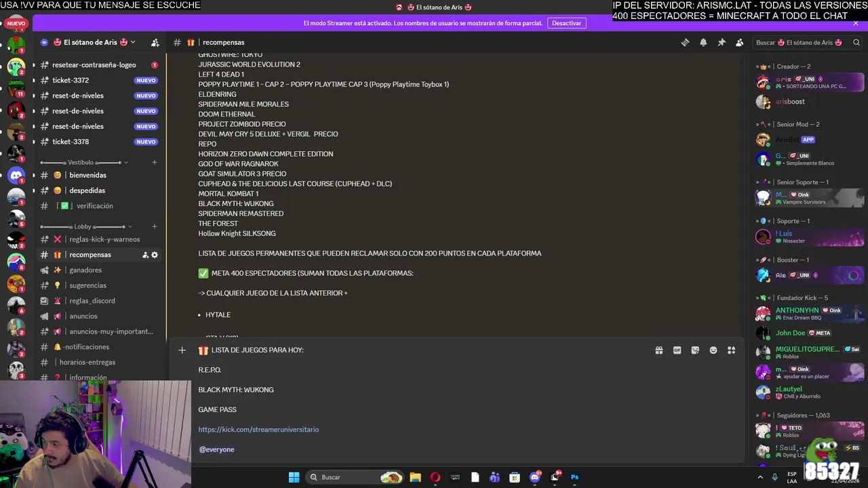
Task: Click the Windows taskbar search box
Action: pos(355,477)
